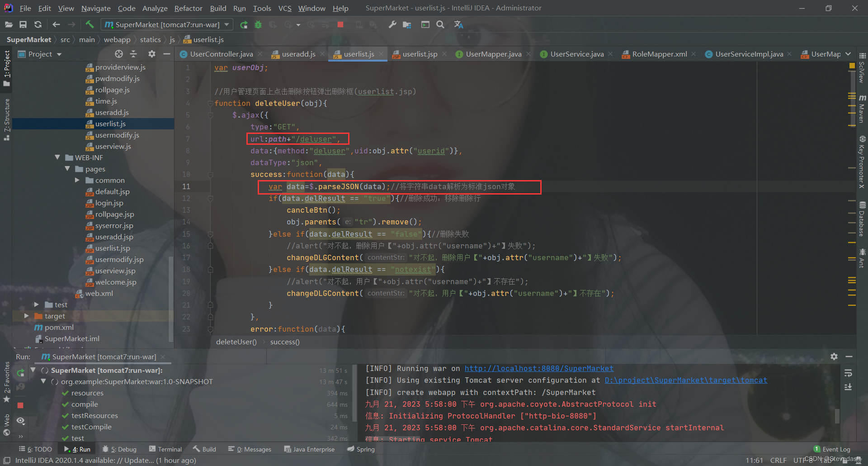Open the Maven side tool window
The height and width of the screenshot is (466, 868).
tap(862, 109)
